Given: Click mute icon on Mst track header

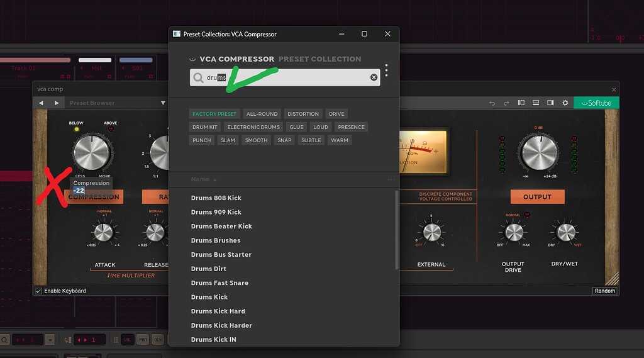Looking at the screenshot, I should tap(109, 77).
